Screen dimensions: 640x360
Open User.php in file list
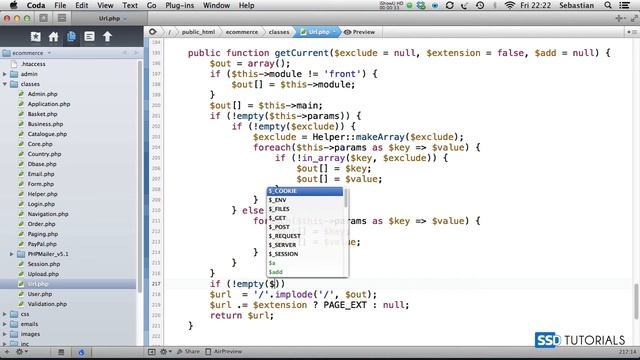point(40,294)
